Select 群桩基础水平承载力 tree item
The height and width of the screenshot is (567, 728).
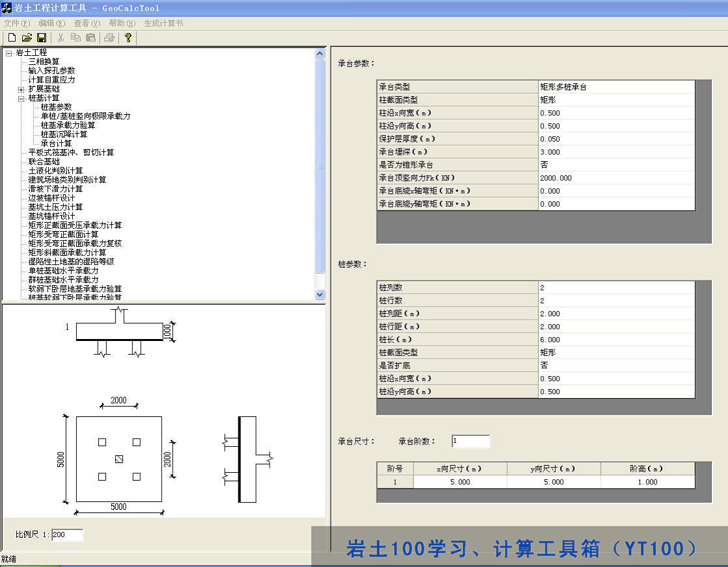pos(63,280)
